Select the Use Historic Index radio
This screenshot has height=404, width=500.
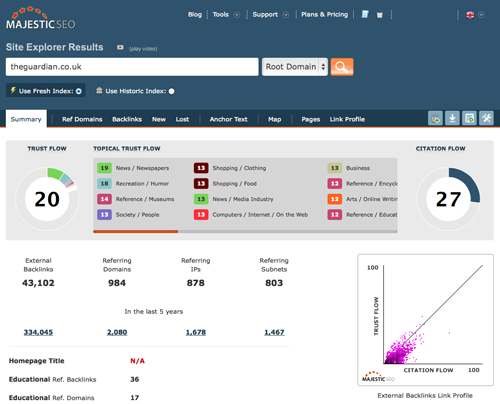click(171, 91)
